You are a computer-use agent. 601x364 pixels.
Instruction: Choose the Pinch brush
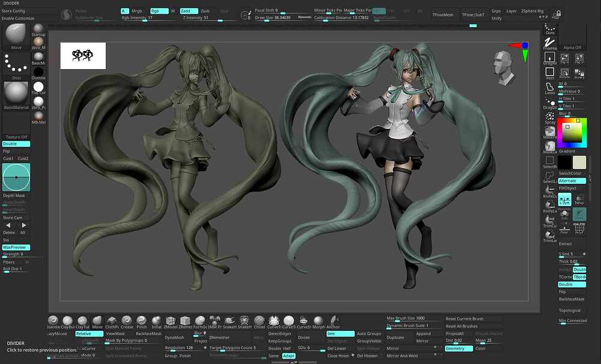point(141,322)
